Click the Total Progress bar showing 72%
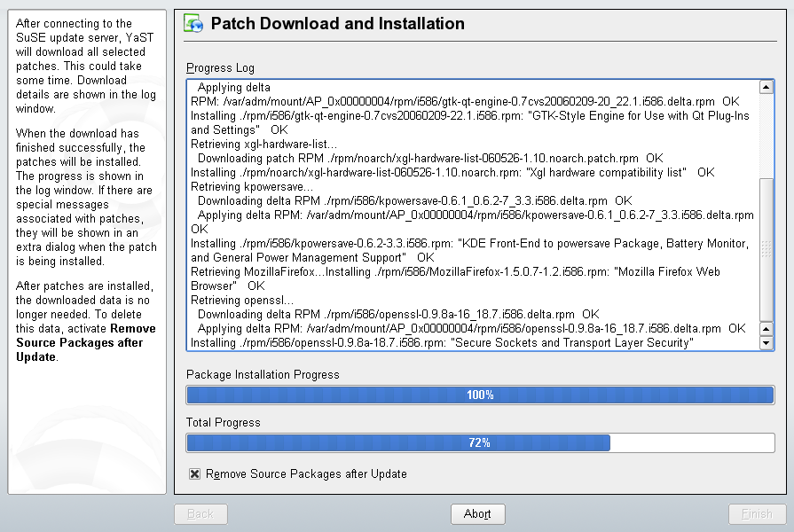The image size is (794, 532). click(x=480, y=443)
